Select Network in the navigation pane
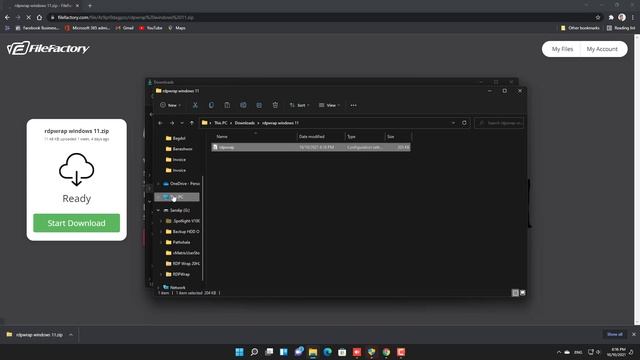 click(x=174, y=287)
